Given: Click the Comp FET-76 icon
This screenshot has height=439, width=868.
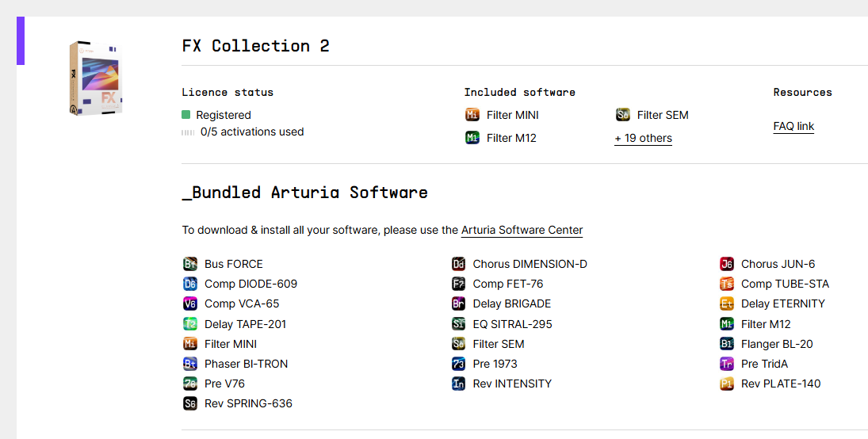Looking at the screenshot, I should (x=458, y=284).
